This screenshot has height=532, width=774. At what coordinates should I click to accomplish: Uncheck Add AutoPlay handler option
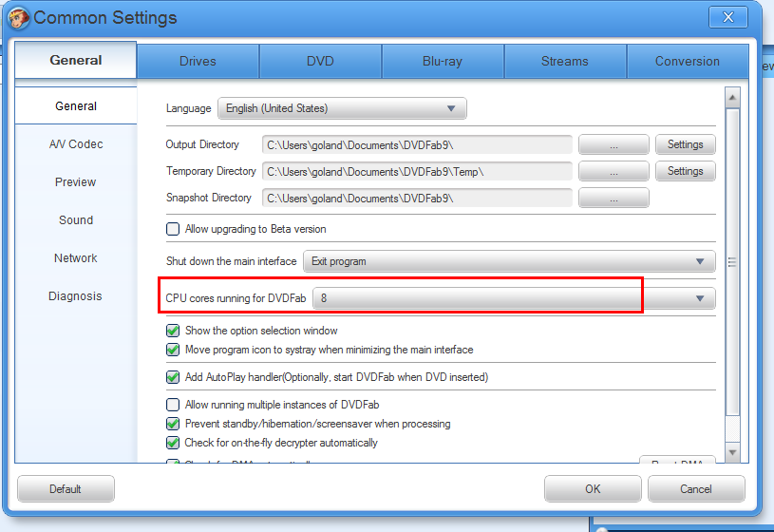tap(173, 377)
